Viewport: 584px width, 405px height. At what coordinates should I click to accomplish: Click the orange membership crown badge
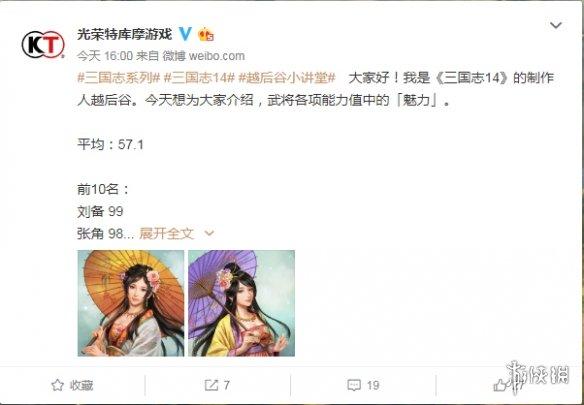pyautogui.click(x=206, y=35)
